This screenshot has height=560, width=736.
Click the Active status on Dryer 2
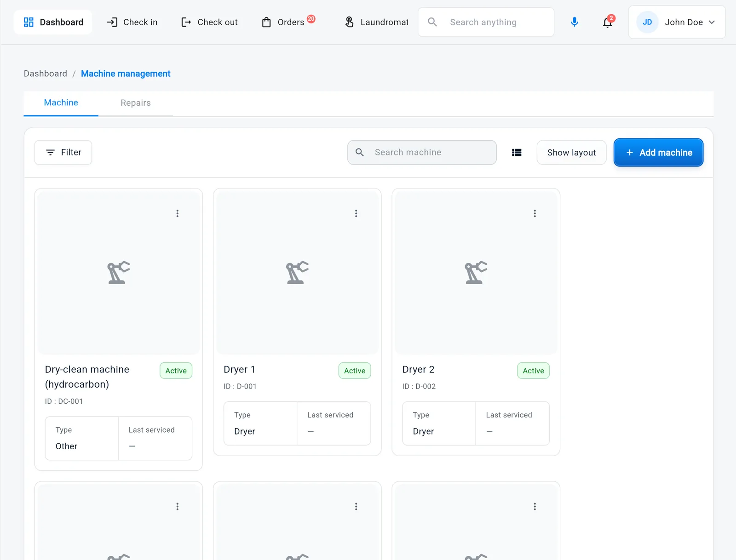click(x=533, y=371)
